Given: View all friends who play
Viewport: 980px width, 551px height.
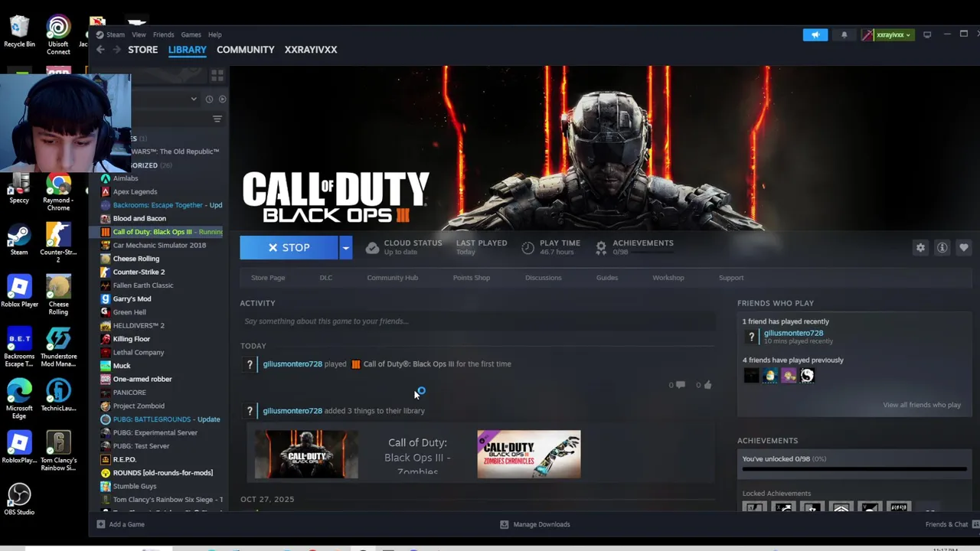Looking at the screenshot, I should pyautogui.click(x=922, y=405).
